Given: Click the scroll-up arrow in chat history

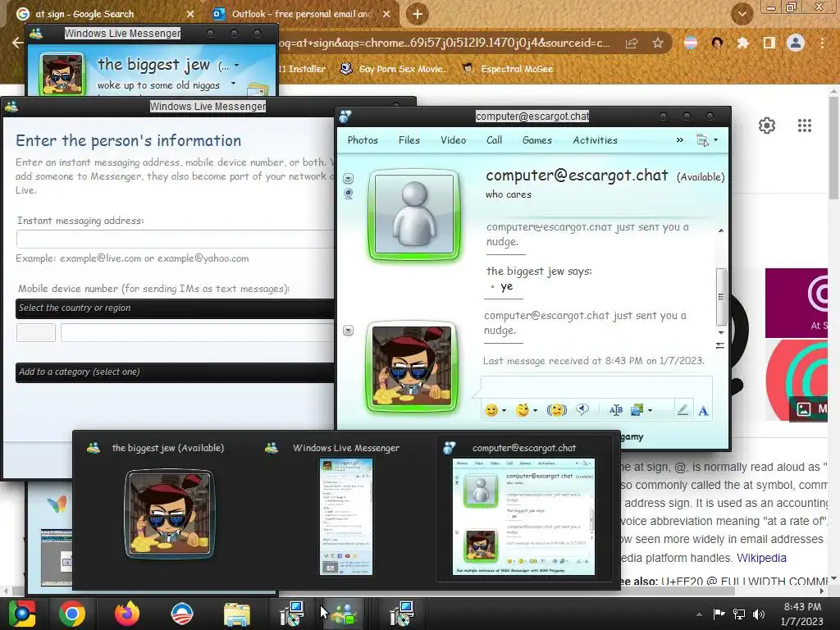Looking at the screenshot, I should tap(721, 231).
